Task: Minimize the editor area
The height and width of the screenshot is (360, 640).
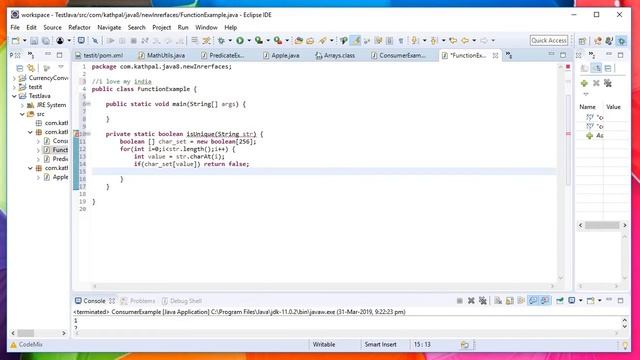Action: (551, 54)
